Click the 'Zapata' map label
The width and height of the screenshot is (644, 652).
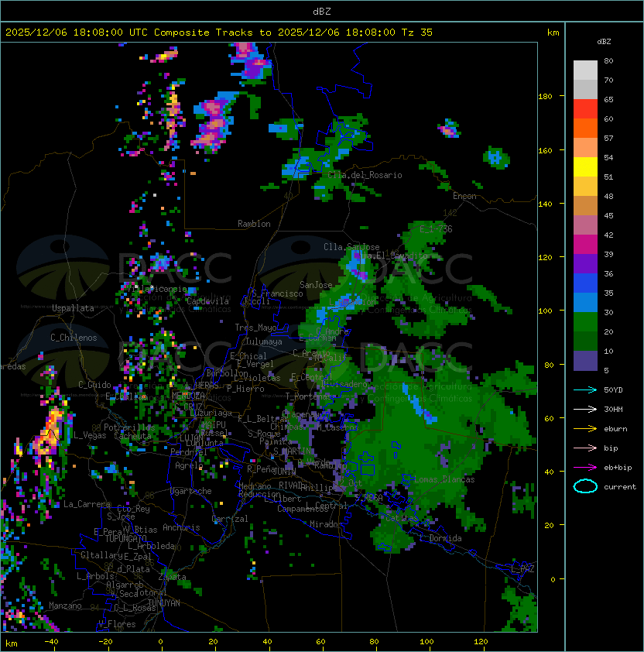172,577
